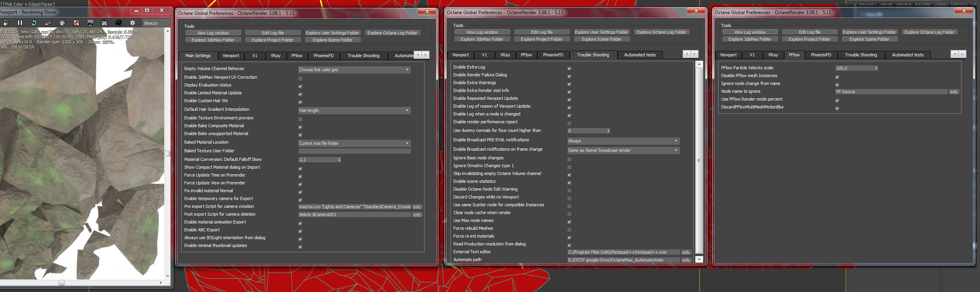Toggle the render region tool
This screenshot has height=292, width=980.
(x=104, y=23)
